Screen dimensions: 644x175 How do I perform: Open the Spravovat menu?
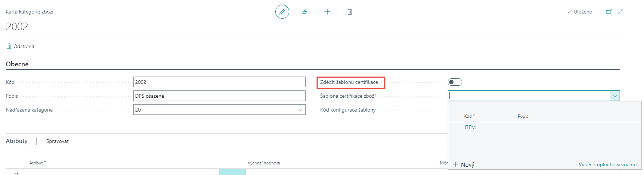click(57, 141)
